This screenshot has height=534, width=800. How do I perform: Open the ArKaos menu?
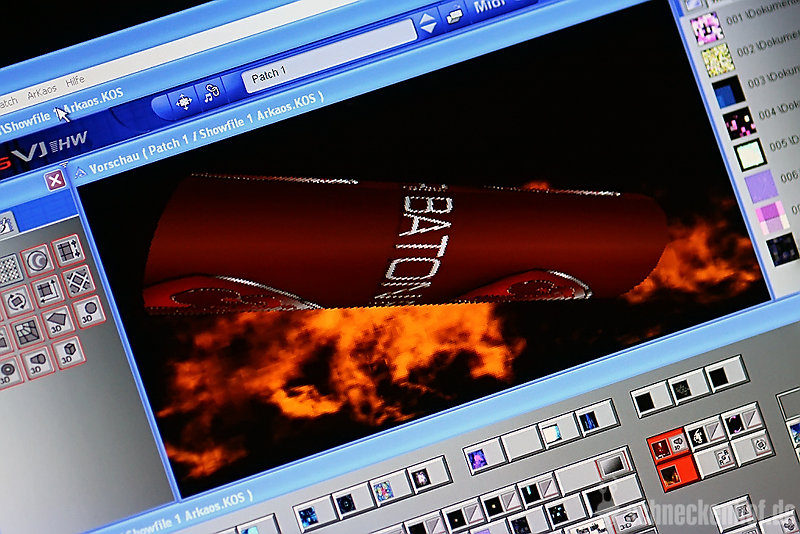42,92
